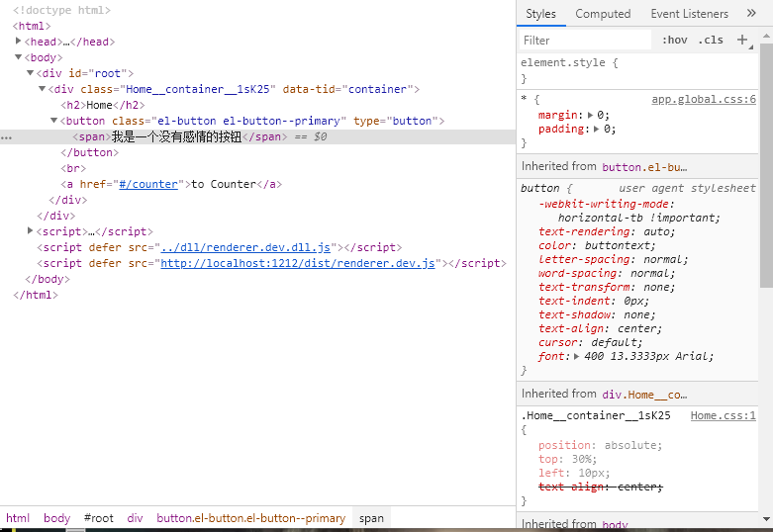
Task: Follow the #/counter href link
Action: (x=147, y=184)
